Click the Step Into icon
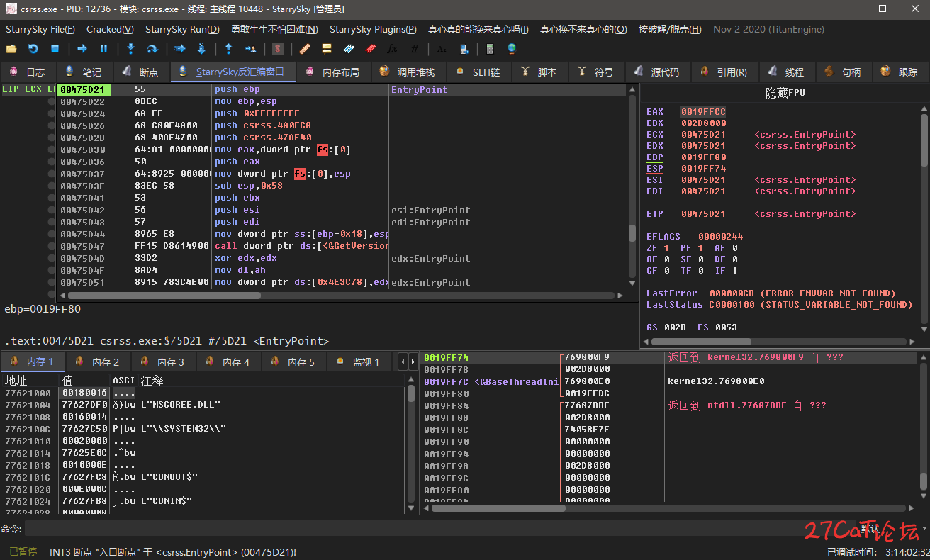Screen dimensions: 930x560 [130, 49]
